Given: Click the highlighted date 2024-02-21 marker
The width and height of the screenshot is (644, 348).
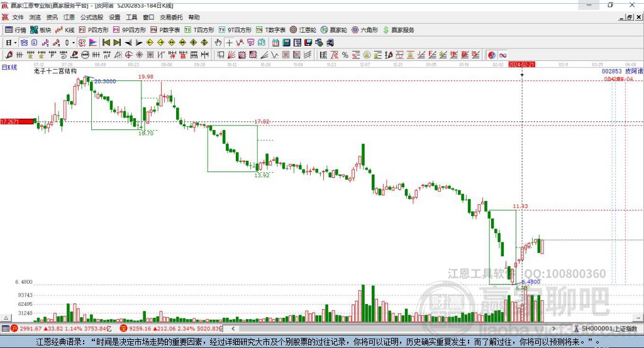Looking at the screenshot, I should (x=521, y=65).
